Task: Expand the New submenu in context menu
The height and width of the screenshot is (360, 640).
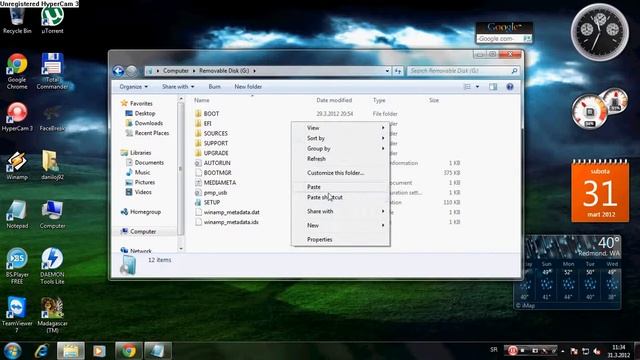Action: pyautogui.click(x=340, y=225)
